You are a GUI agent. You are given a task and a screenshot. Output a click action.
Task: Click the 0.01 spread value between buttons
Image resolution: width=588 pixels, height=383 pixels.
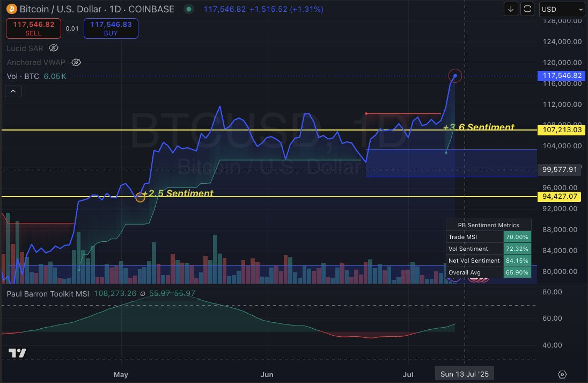click(72, 28)
